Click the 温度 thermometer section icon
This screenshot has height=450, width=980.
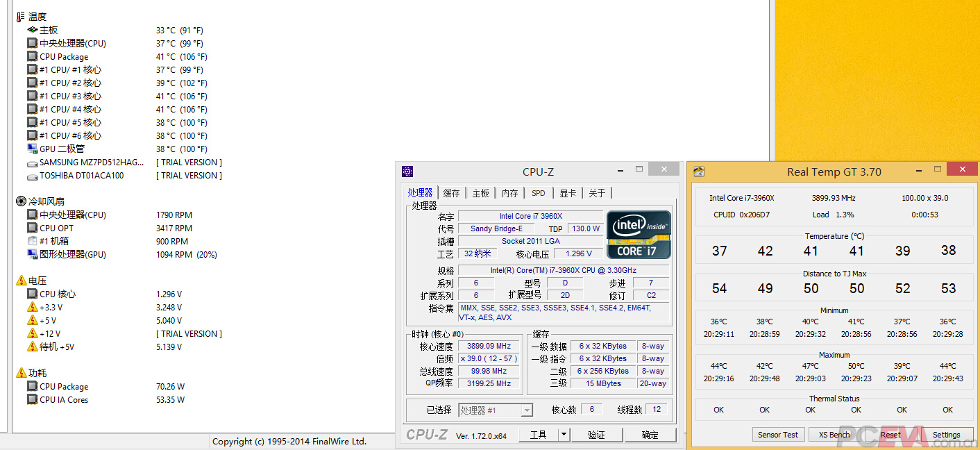pyautogui.click(x=21, y=16)
